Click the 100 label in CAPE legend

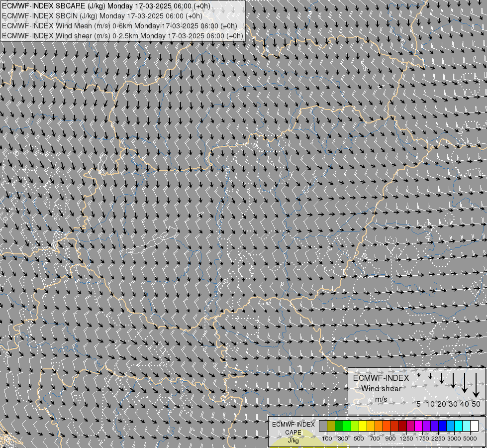[x=327, y=439]
